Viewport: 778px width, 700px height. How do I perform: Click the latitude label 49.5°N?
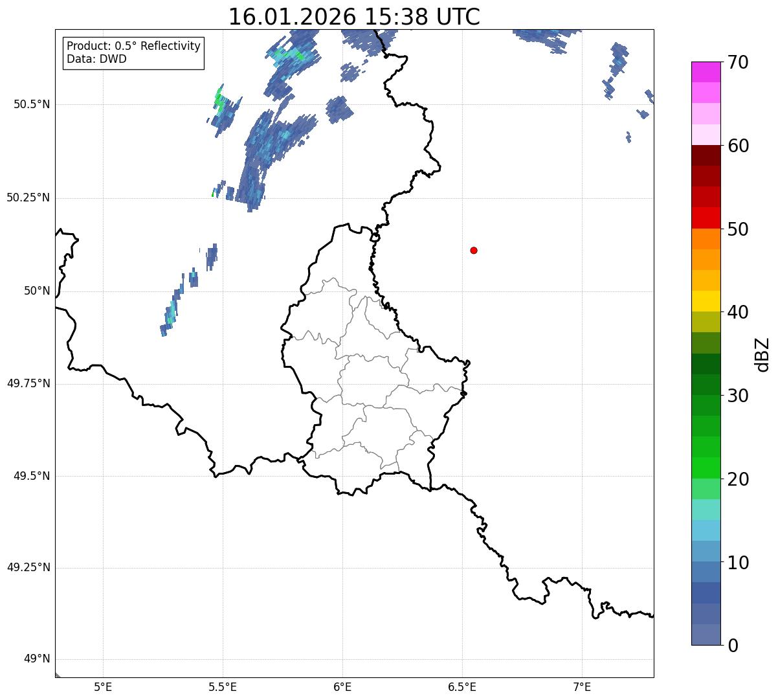coord(31,476)
